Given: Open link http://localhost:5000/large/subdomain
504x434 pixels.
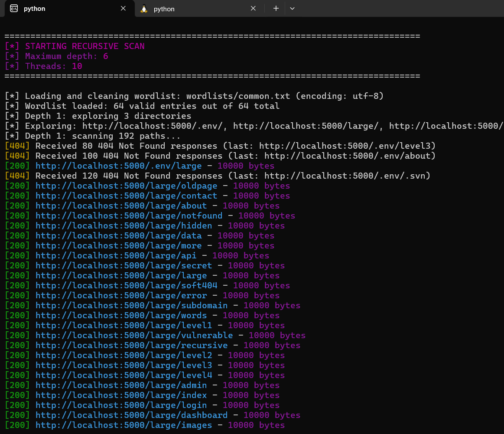Looking at the screenshot, I should point(131,305).
